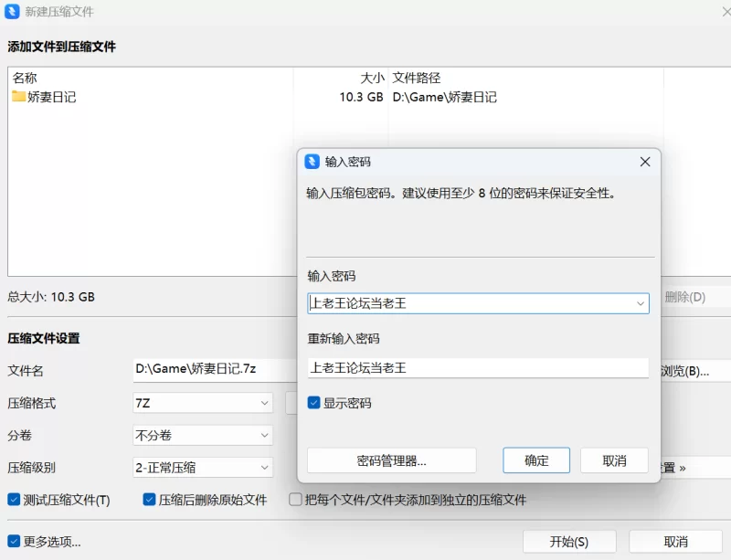Click the 大小 column header
Image resolution: width=731 pixels, height=560 pixels.
(x=372, y=78)
